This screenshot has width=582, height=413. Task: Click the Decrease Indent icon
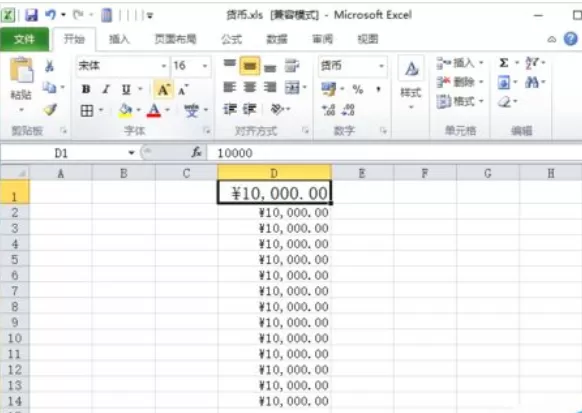coord(230,109)
